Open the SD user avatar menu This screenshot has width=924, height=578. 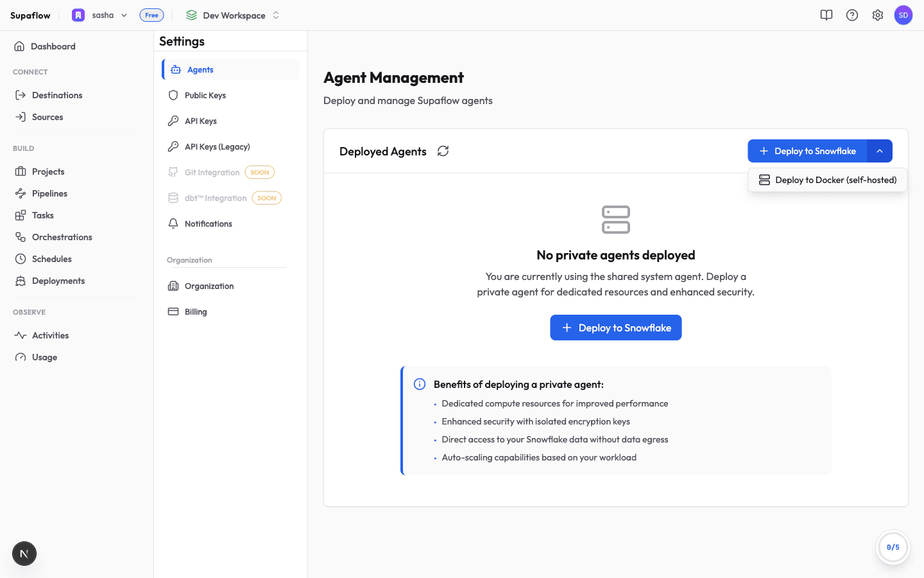coord(903,15)
